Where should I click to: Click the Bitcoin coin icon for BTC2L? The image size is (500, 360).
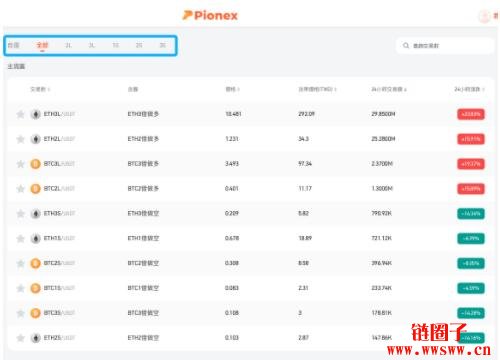tap(35, 189)
